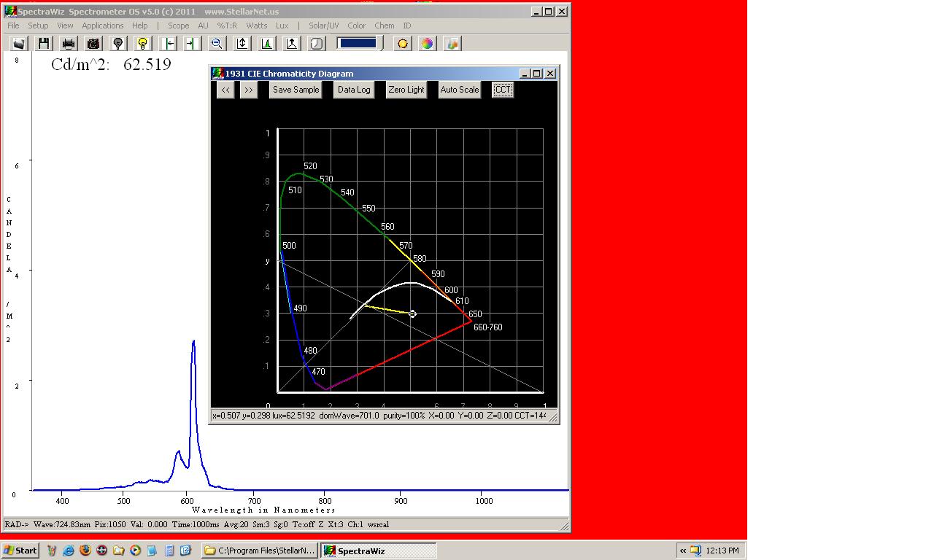Viewport: 934px width, 560px height.
Task: Expand hidden icons in the system tray
Action: (x=682, y=551)
